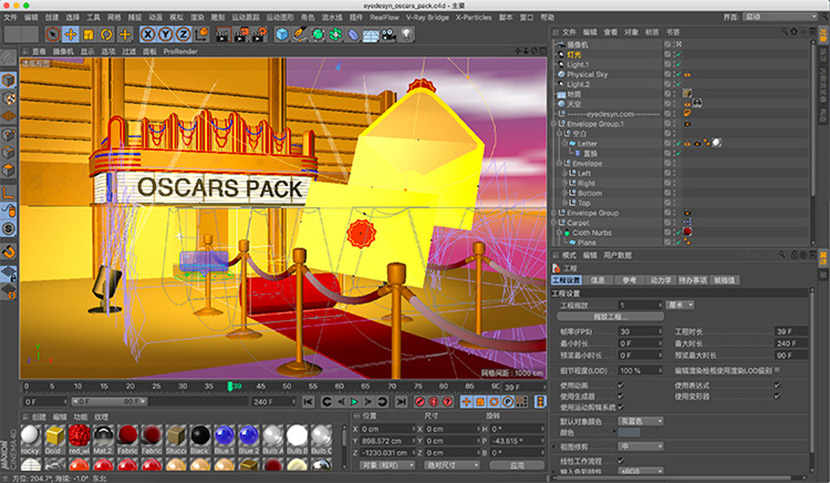Click the preview range slider bar

point(109,402)
